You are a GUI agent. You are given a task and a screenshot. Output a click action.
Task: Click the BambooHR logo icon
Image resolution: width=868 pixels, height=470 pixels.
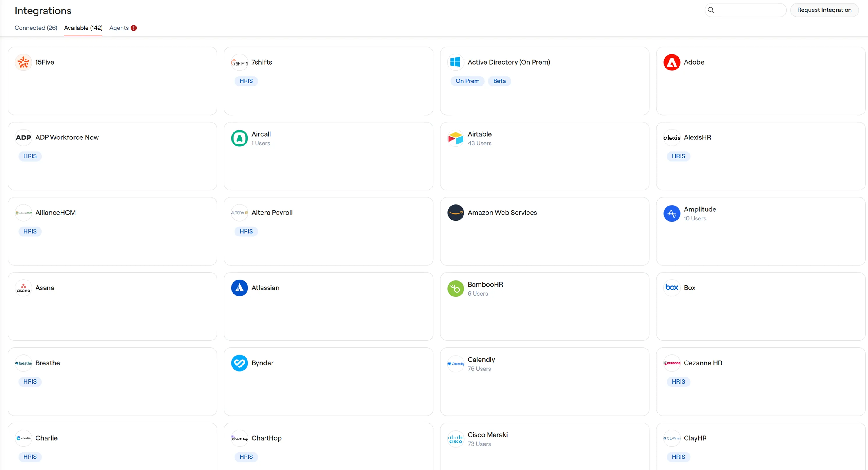click(x=456, y=289)
